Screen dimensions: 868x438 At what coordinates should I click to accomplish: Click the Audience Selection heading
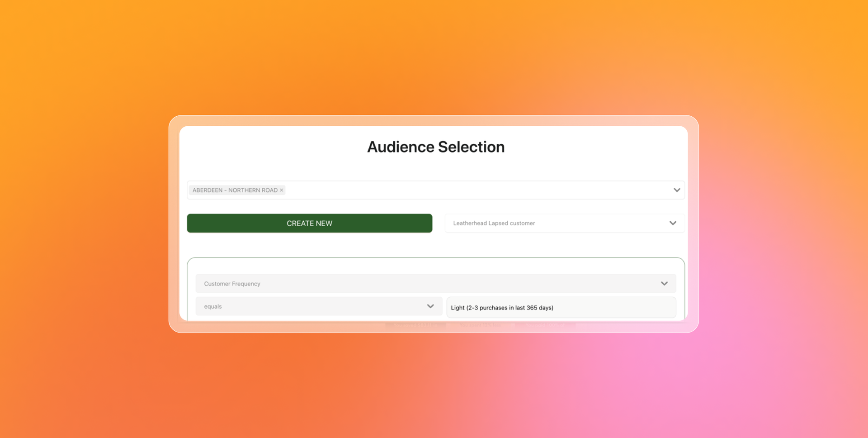pos(435,146)
